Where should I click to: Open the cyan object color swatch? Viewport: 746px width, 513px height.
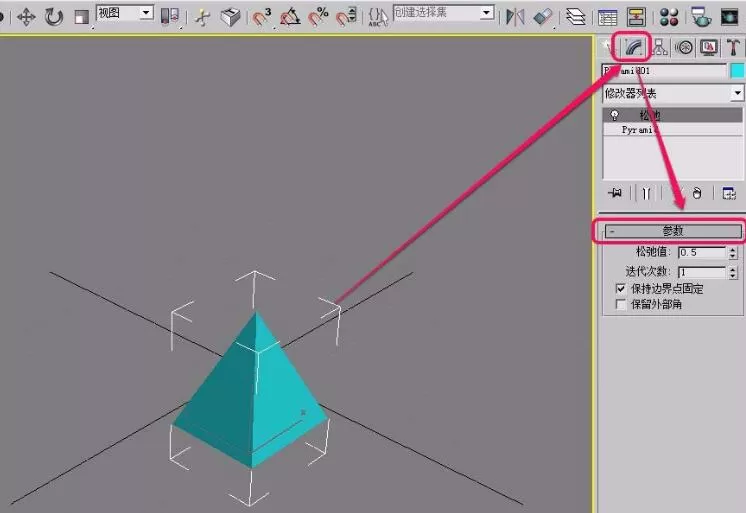(737, 71)
